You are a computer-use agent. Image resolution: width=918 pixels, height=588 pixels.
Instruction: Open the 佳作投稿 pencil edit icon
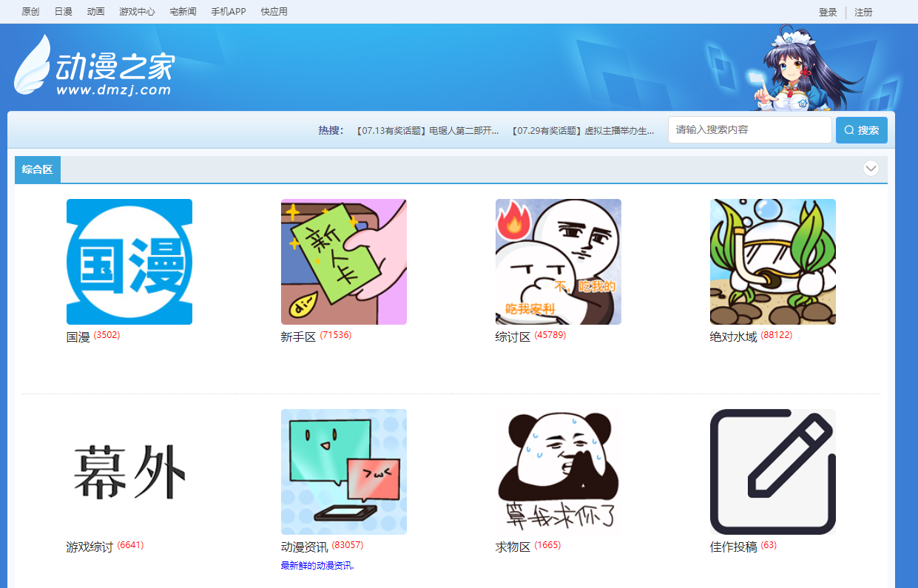[x=773, y=472]
